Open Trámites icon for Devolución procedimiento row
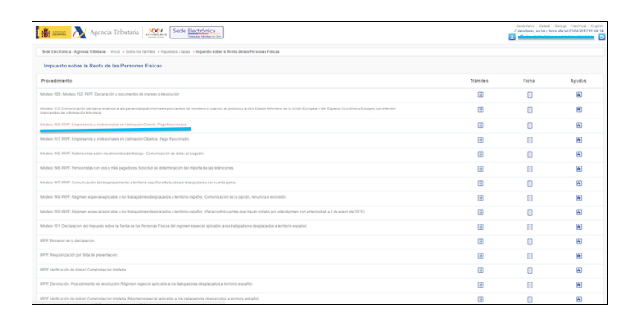The width and height of the screenshot is (644, 332). (x=481, y=285)
